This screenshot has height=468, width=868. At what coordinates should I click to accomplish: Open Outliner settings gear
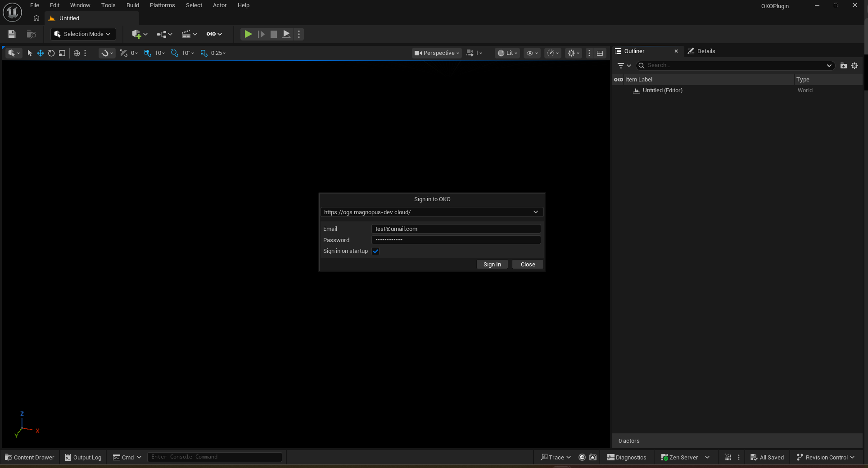coord(854,66)
